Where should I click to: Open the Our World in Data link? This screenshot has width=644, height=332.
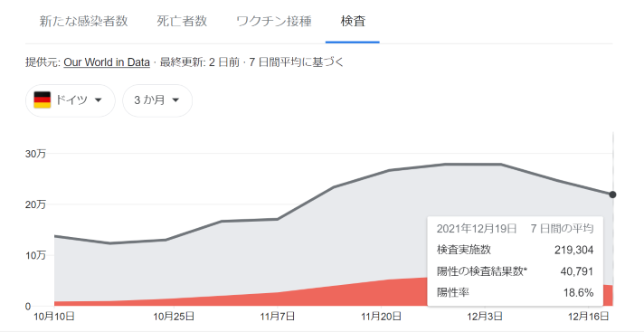coord(107,62)
